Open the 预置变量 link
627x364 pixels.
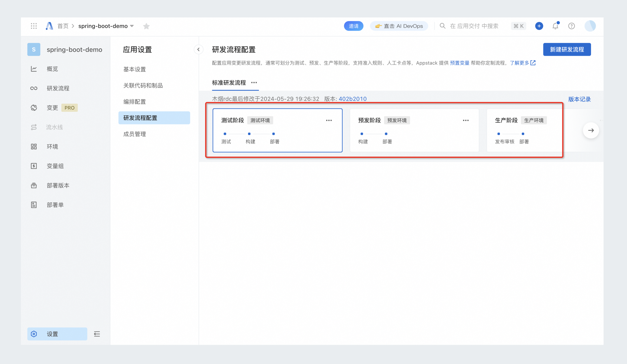click(460, 63)
